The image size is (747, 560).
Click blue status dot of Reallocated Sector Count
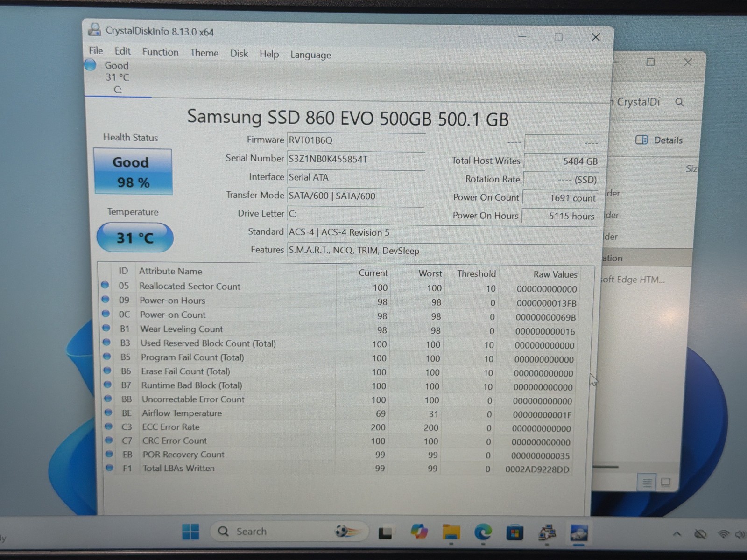[105, 285]
